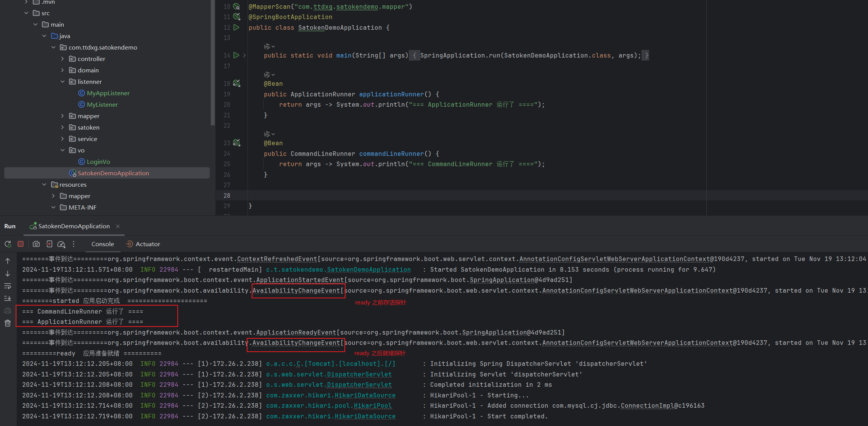Open inlay hint dropdown above applicationRunner bean
This screenshot has width=868, height=426.
(x=269, y=75)
